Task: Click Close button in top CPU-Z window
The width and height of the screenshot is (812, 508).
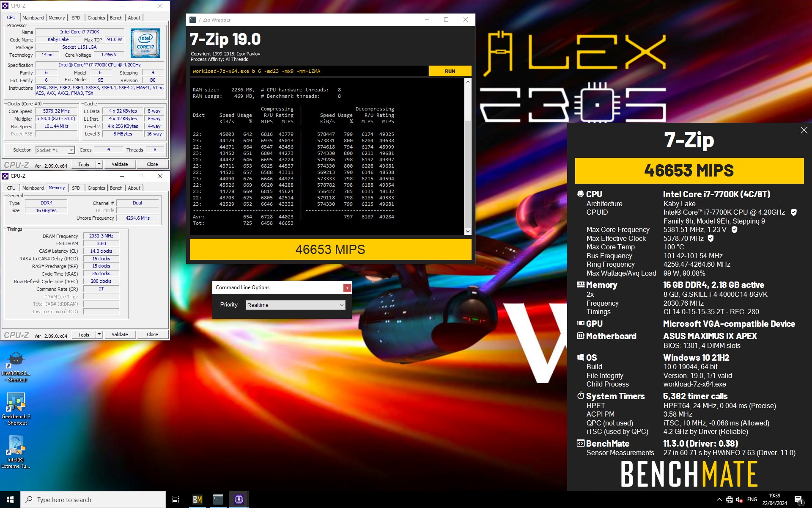Action: 152,164
